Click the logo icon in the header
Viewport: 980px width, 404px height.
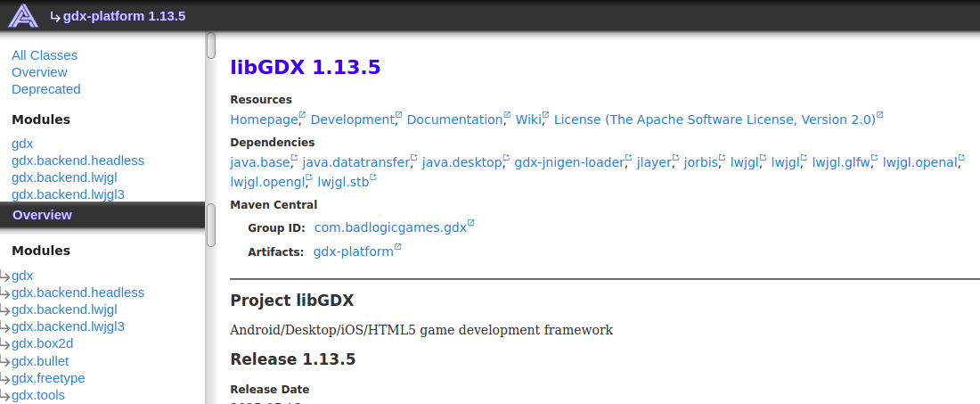(x=23, y=16)
